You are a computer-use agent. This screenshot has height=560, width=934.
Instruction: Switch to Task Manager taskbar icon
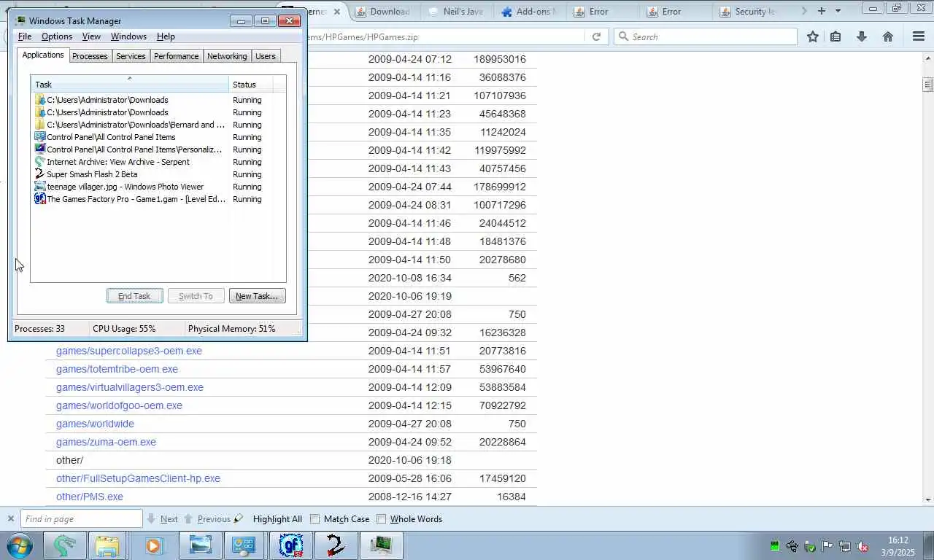381,545
